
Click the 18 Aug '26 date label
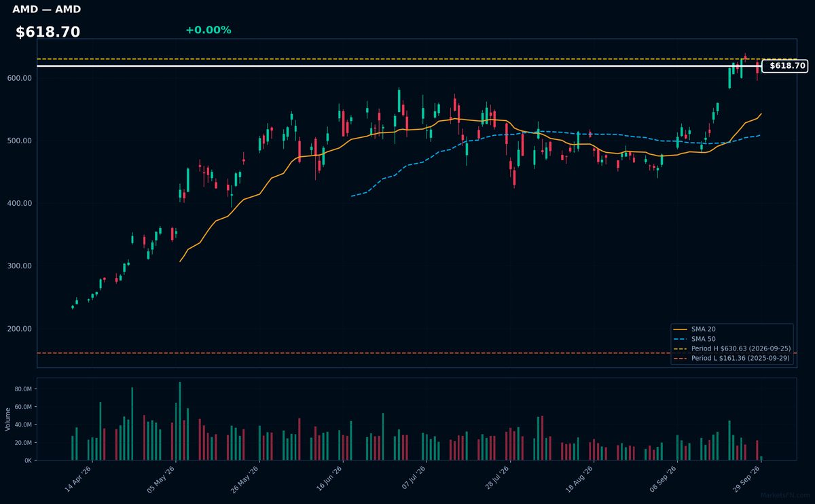click(x=581, y=480)
